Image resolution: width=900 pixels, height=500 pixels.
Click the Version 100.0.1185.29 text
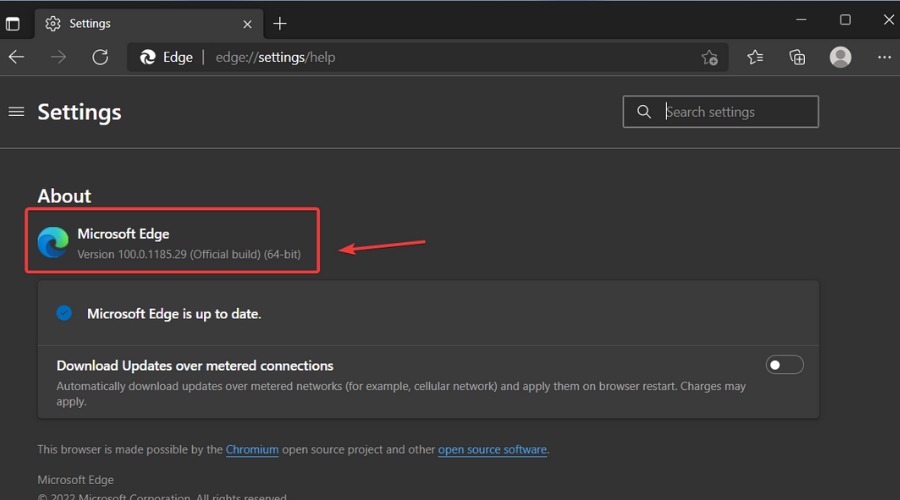tap(189, 254)
